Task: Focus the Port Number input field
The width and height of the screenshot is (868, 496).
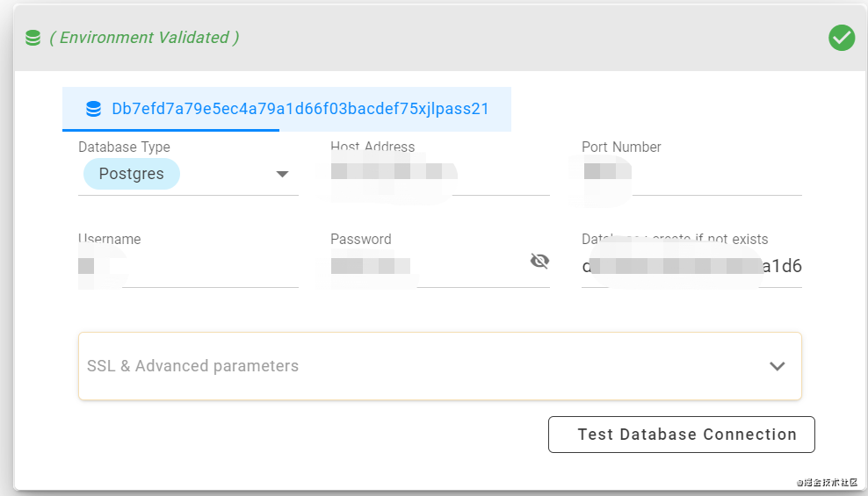Action: tap(691, 176)
